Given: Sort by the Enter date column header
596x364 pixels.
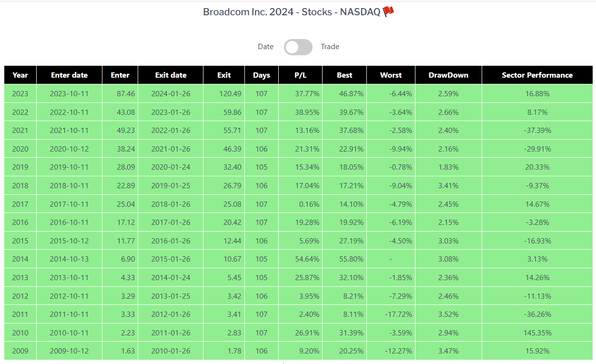Looking at the screenshot, I should tap(70, 75).
